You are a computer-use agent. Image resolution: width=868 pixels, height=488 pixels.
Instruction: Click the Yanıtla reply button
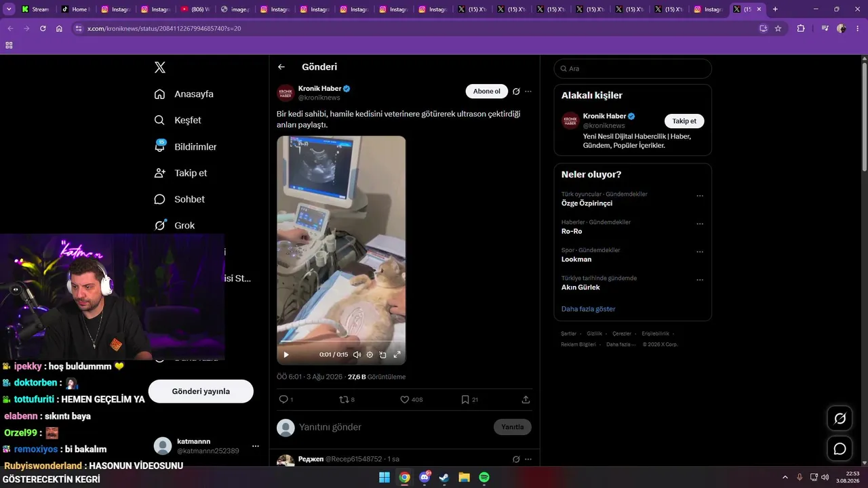coord(513,427)
